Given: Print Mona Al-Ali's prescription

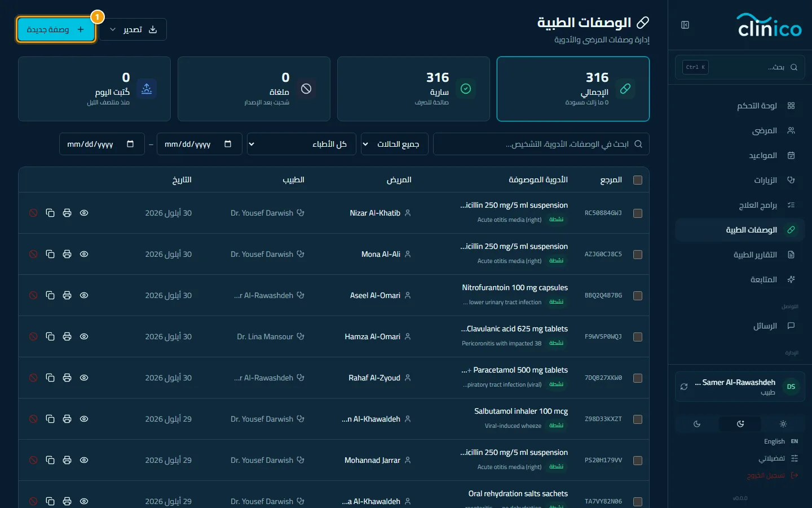Looking at the screenshot, I should [67, 254].
